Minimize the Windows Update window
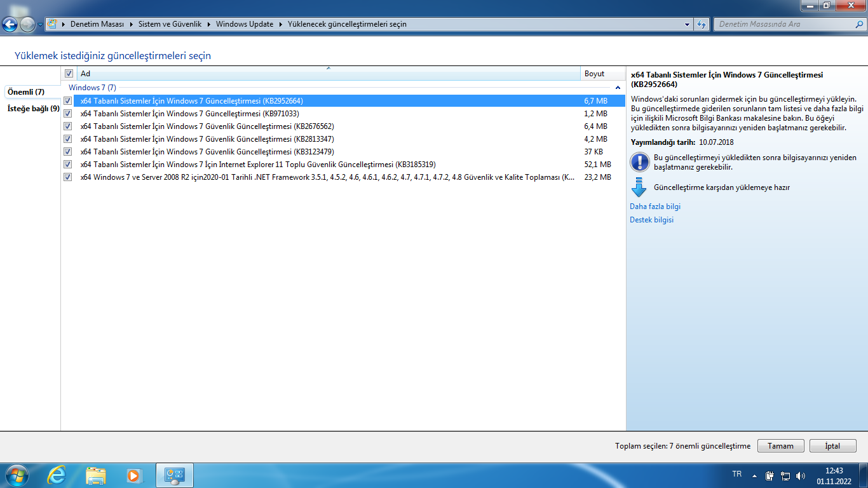The height and width of the screenshot is (488, 868). point(810,5)
